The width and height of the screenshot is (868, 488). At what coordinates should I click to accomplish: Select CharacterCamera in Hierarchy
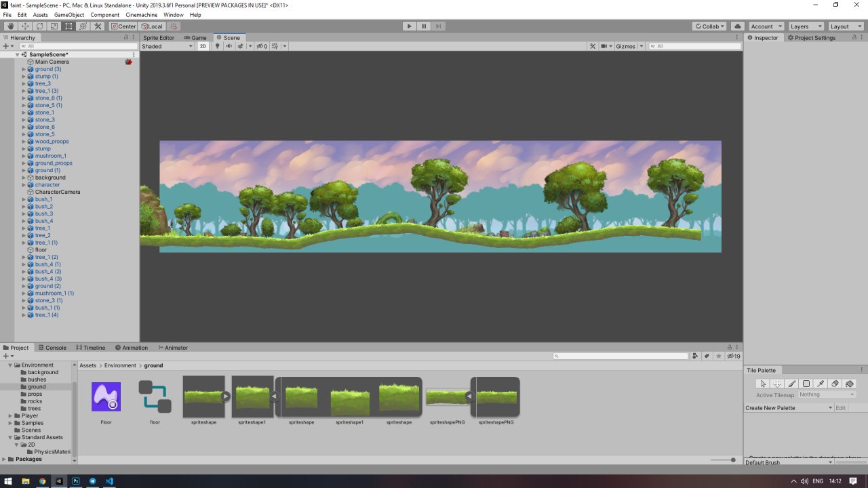pyautogui.click(x=58, y=192)
